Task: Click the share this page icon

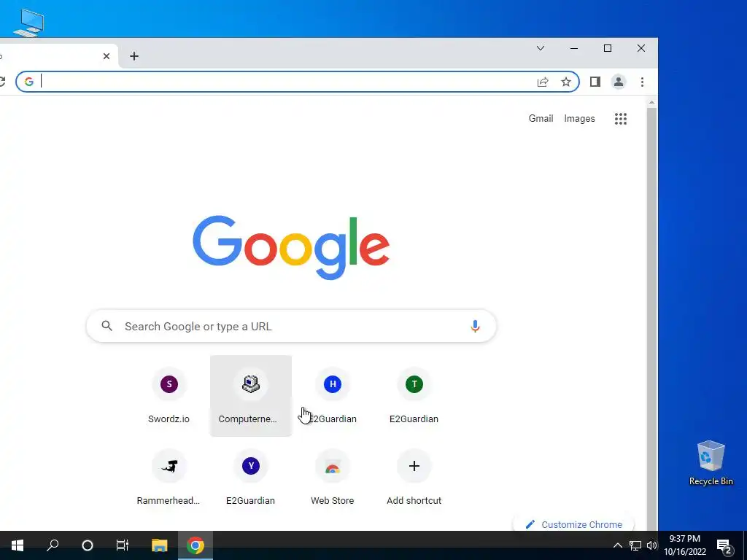Action: pos(543,82)
